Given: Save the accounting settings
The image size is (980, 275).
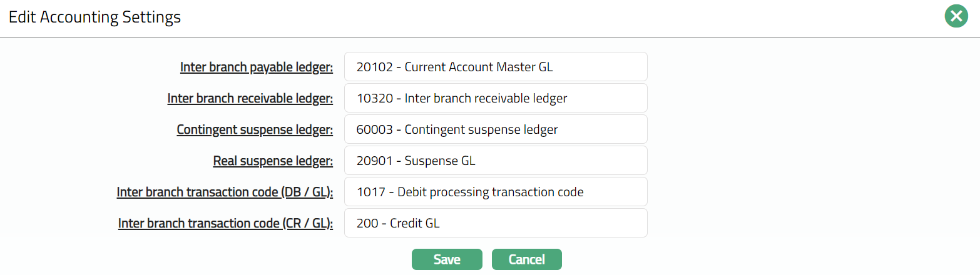Looking at the screenshot, I should [x=447, y=259].
